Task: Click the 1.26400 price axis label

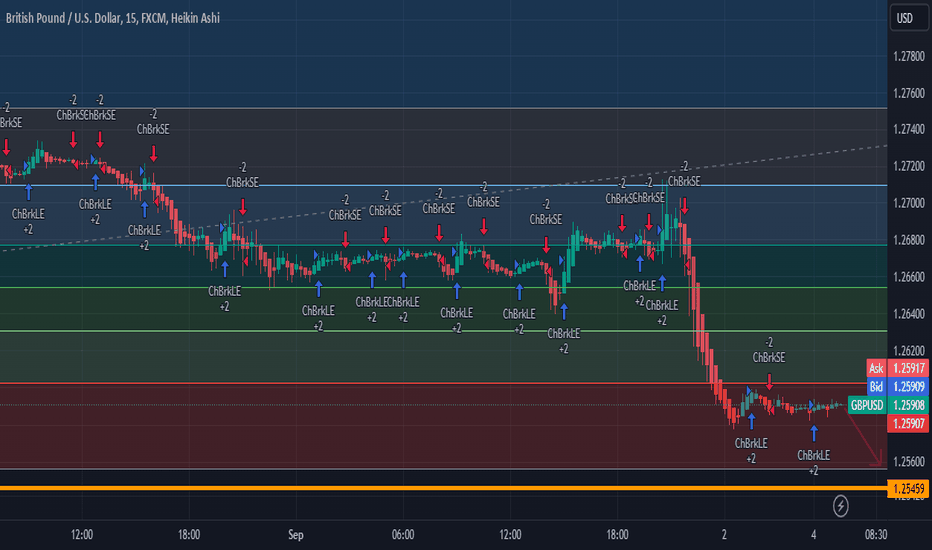Action: (x=909, y=313)
